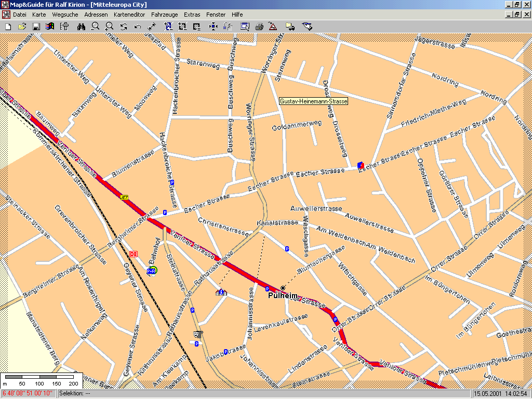
Task: Minimize the inner document window
Action: [509, 15]
